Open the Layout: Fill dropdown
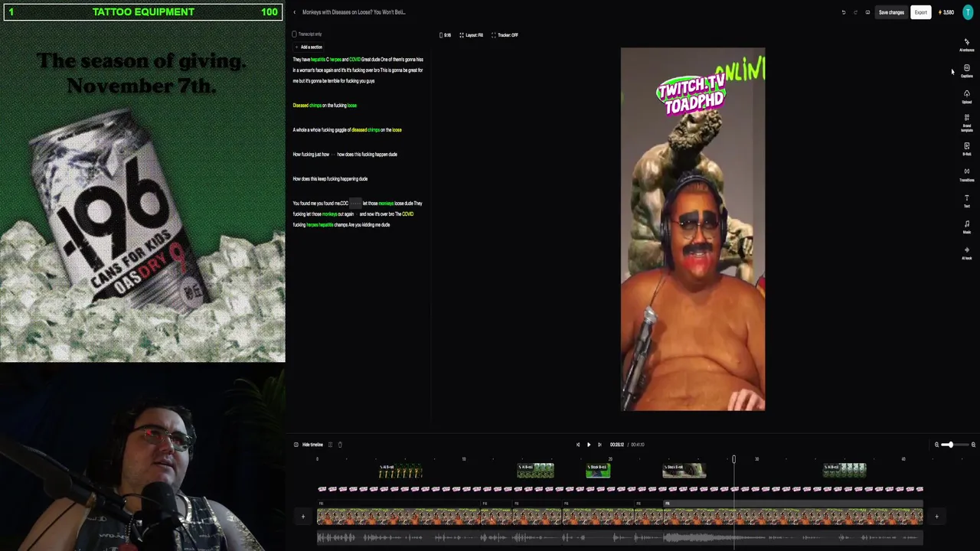Image resolution: width=980 pixels, height=551 pixels. point(471,35)
